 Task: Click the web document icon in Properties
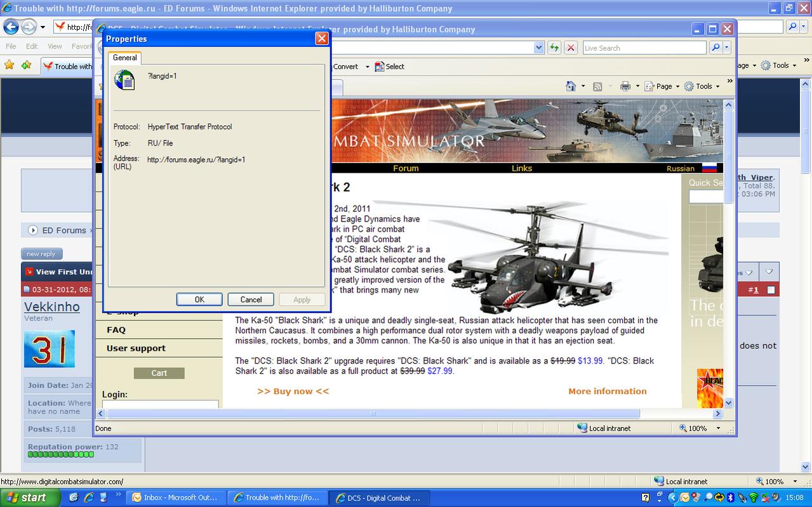pos(124,79)
